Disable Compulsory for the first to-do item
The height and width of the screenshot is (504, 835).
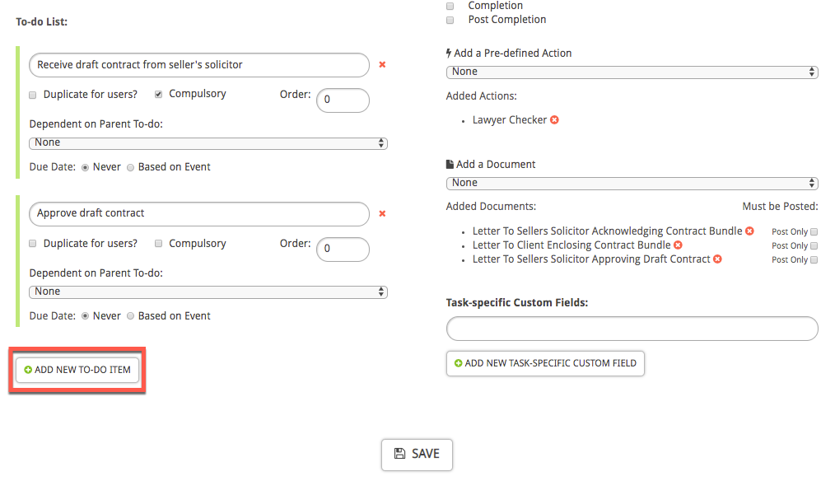tap(157, 93)
